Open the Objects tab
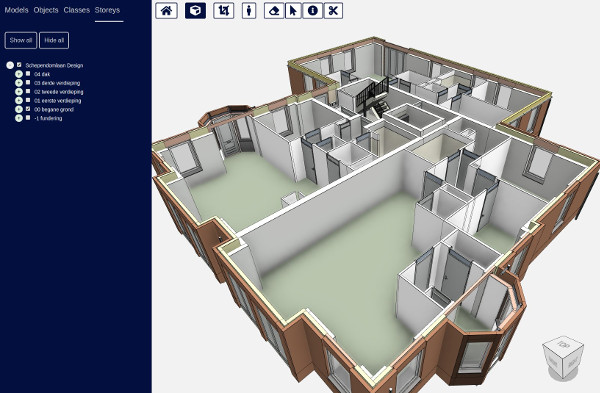This screenshot has width=600, height=393. tap(46, 10)
